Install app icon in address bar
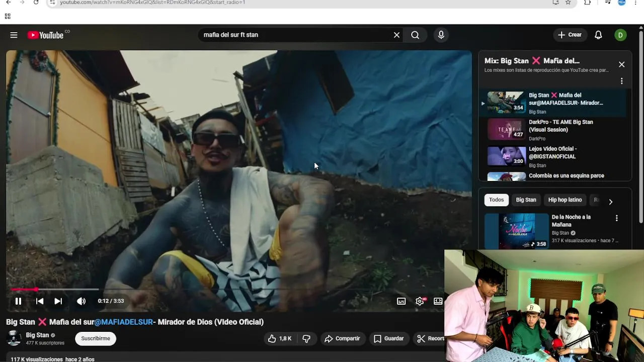The height and width of the screenshot is (362, 644). point(555,3)
